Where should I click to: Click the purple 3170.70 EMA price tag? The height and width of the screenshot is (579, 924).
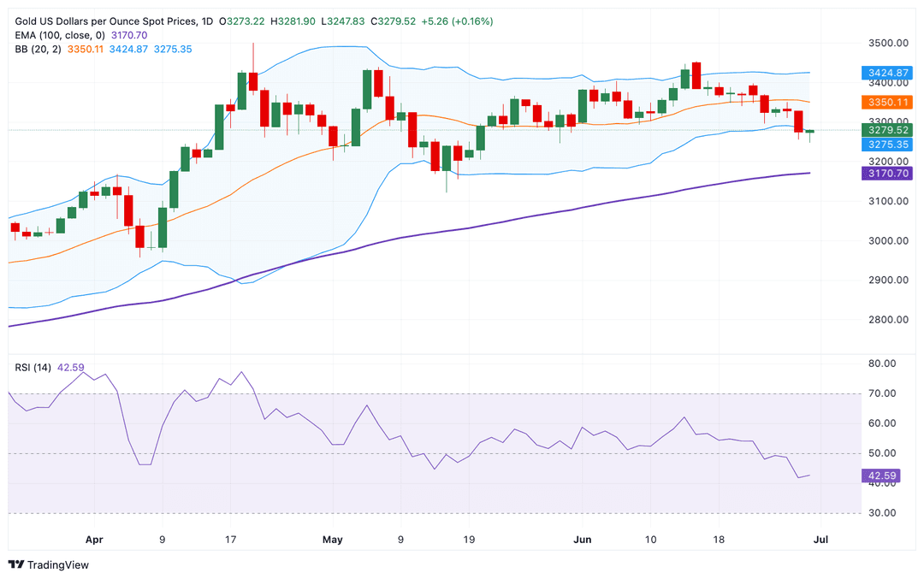point(887,173)
